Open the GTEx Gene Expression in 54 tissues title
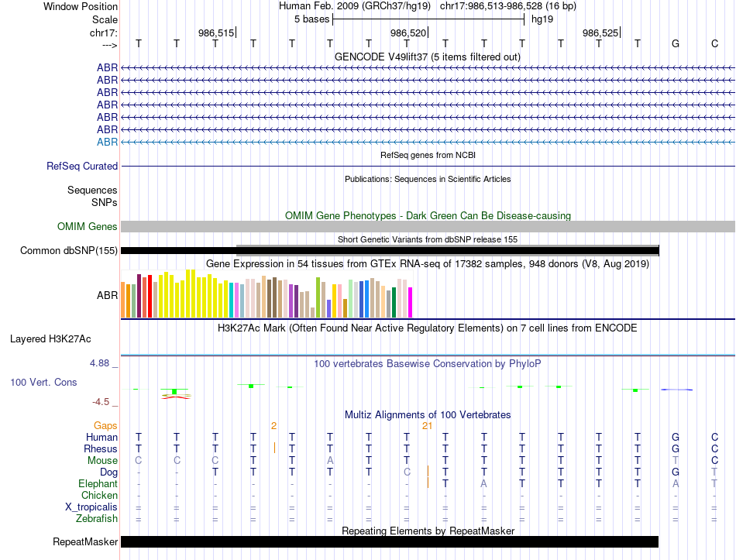This screenshot has height=560, width=736. coord(428,264)
